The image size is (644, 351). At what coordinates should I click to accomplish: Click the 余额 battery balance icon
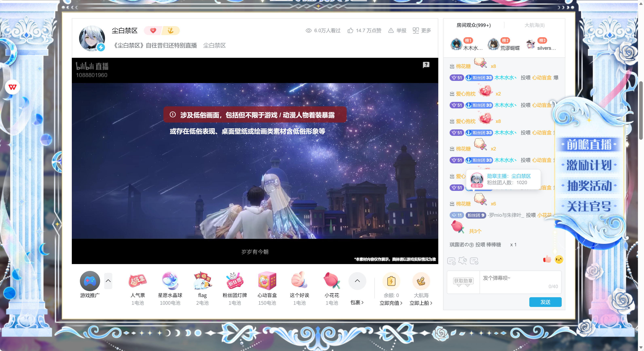pos(391,281)
